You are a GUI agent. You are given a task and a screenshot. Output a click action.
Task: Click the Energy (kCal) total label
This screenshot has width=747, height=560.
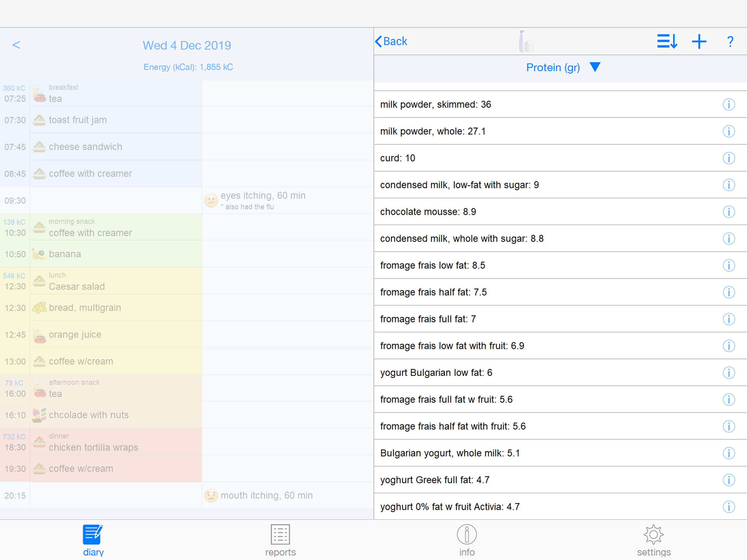click(x=188, y=67)
